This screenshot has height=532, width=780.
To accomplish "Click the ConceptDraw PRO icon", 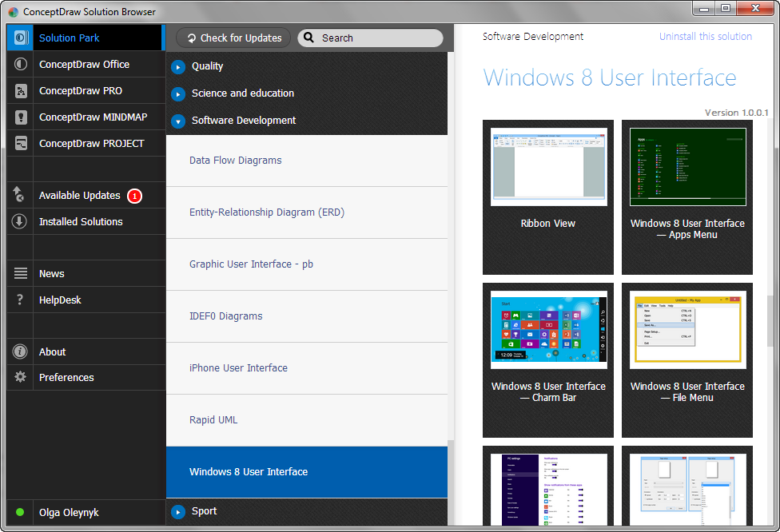I will 21,90.
